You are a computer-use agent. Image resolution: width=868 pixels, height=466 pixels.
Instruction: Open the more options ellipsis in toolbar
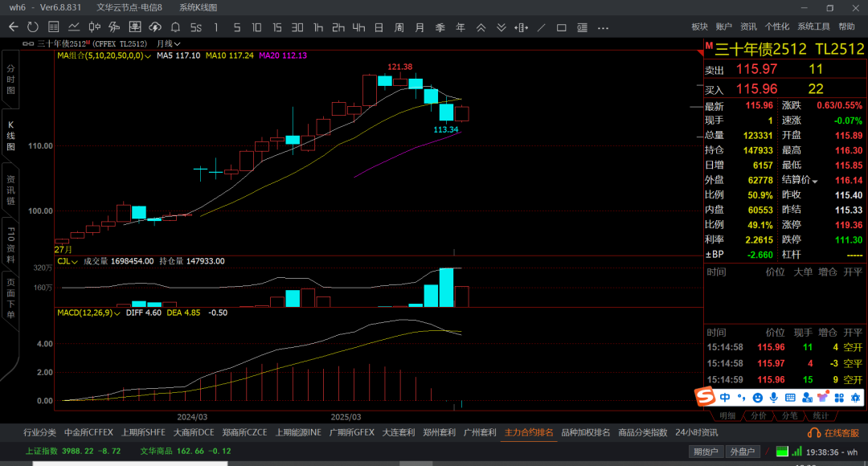[603, 27]
